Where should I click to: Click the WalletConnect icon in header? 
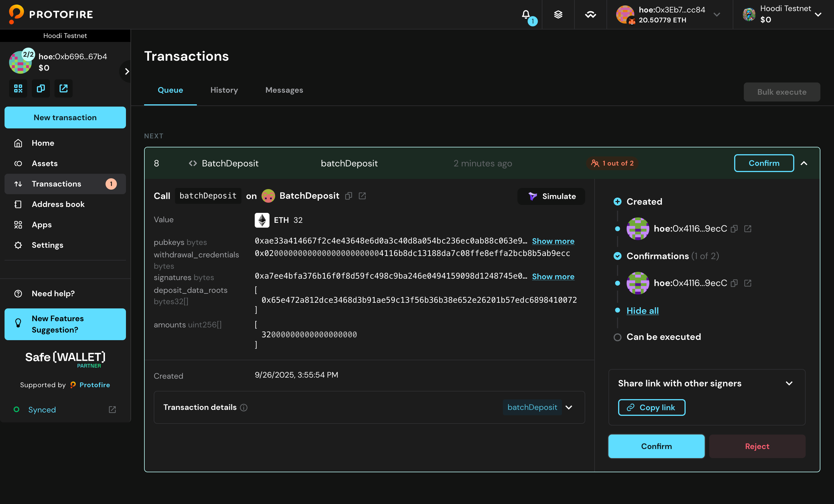(590, 14)
